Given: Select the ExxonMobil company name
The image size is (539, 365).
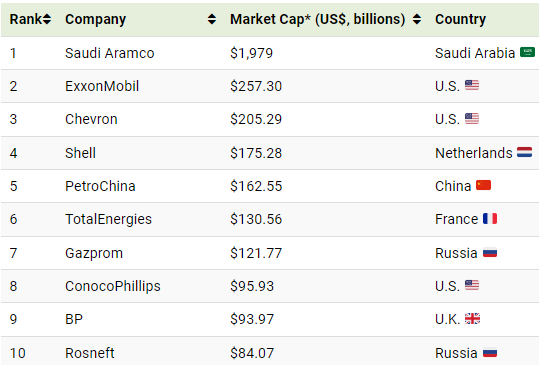Looking at the screenshot, I should point(102,86).
